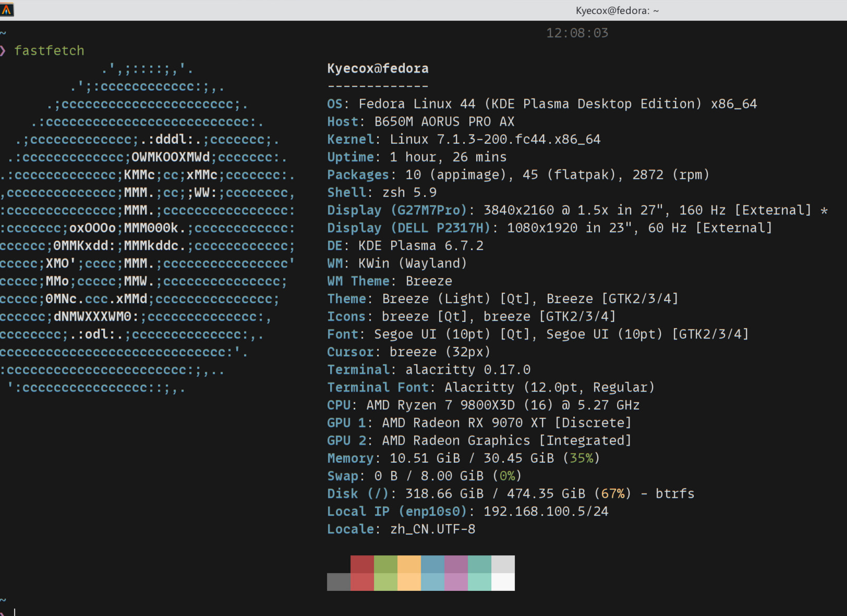Image resolution: width=847 pixels, height=616 pixels.
Task: Click the mint swatch in bottom palette row
Action: (x=479, y=582)
